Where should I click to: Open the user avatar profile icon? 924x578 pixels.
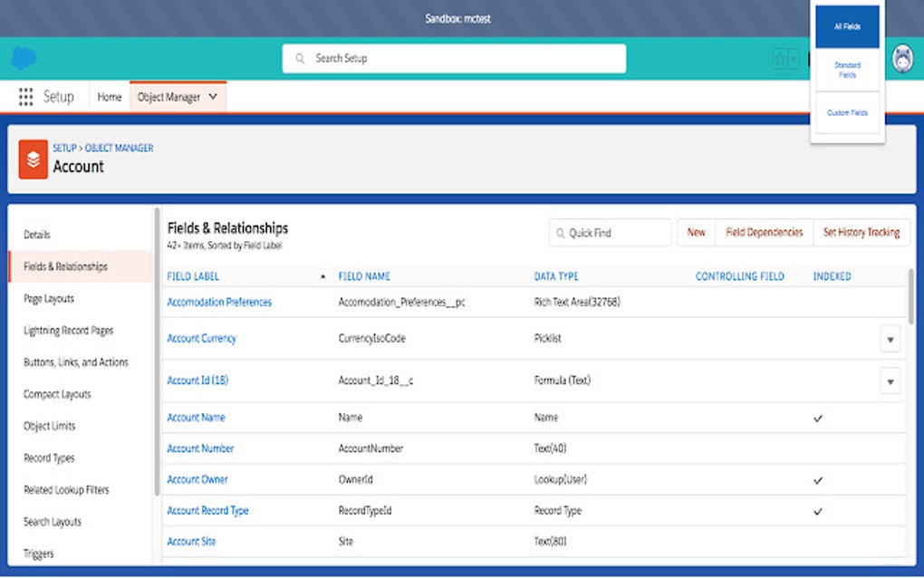tap(901, 57)
